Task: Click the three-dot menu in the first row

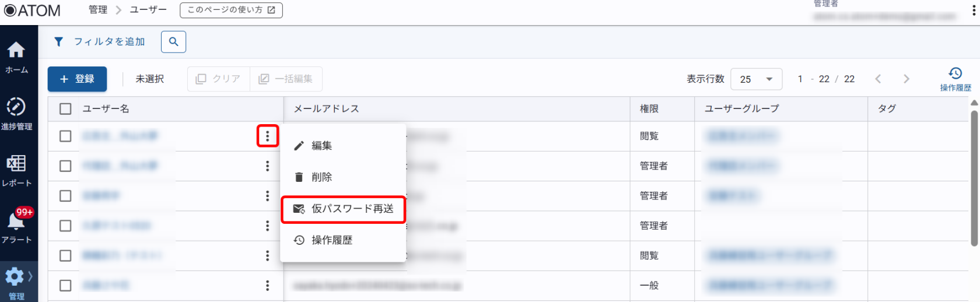Action: coord(268,136)
